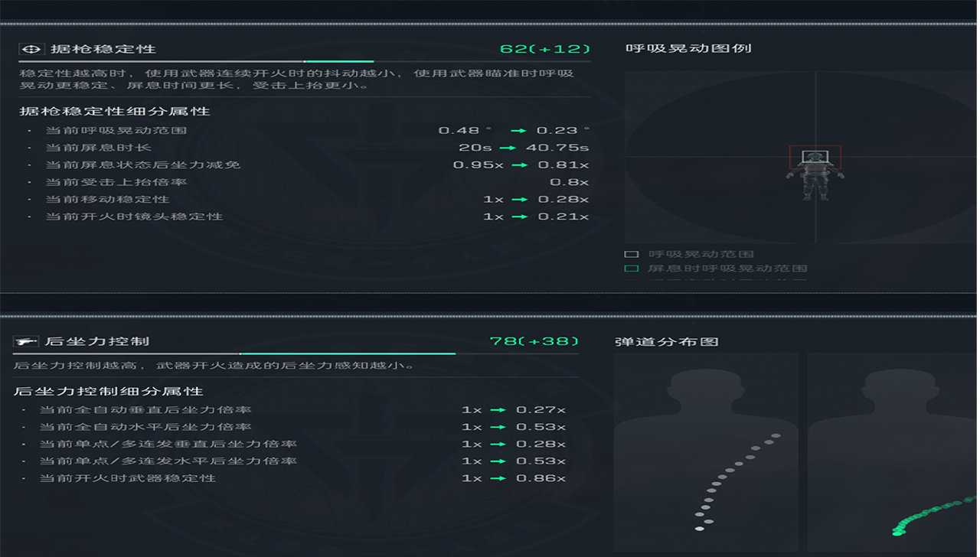Click 0.28x in 单点/多连发垂直后坐力倍率 row
The height and width of the screenshot is (557, 980).
(541, 445)
